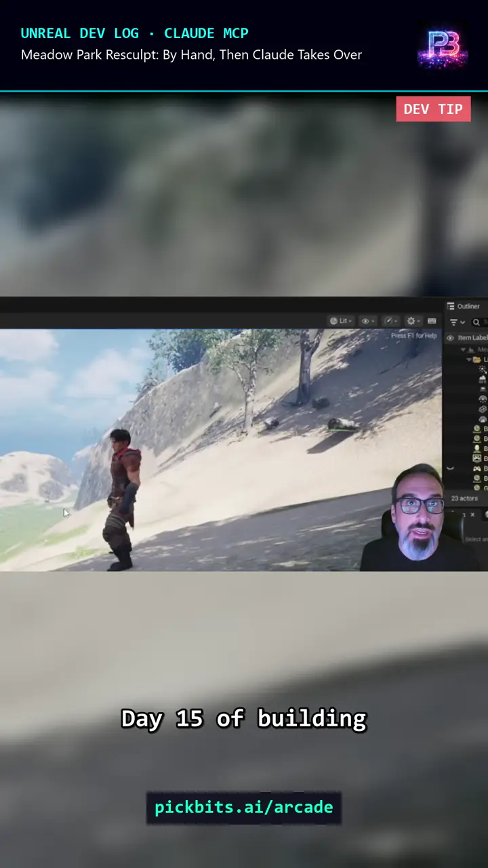Image resolution: width=488 pixels, height=868 pixels.
Task: Click the Outliner search magnifier field
Action: coord(480,322)
